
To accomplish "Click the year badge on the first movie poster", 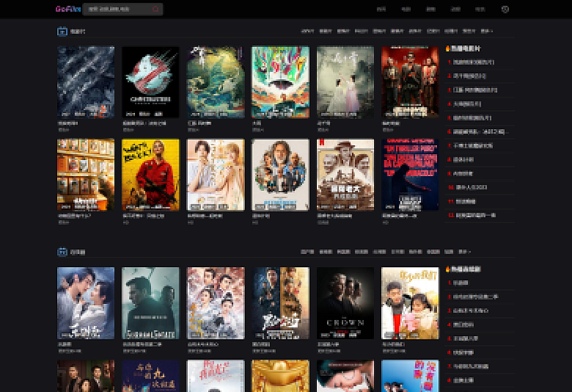I will point(64,114).
